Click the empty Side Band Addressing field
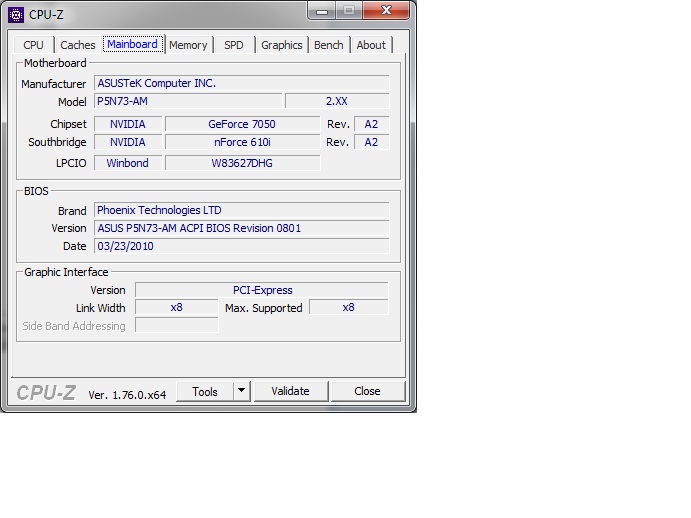The width and height of the screenshot is (691, 518). pyautogui.click(x=177, y=325)
